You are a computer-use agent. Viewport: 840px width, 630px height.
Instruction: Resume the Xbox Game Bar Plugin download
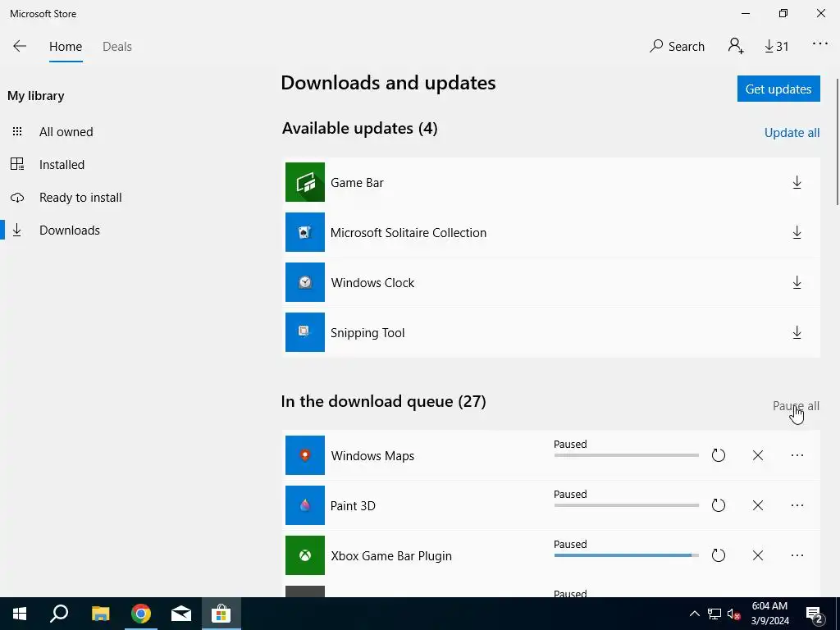point(718,555)
